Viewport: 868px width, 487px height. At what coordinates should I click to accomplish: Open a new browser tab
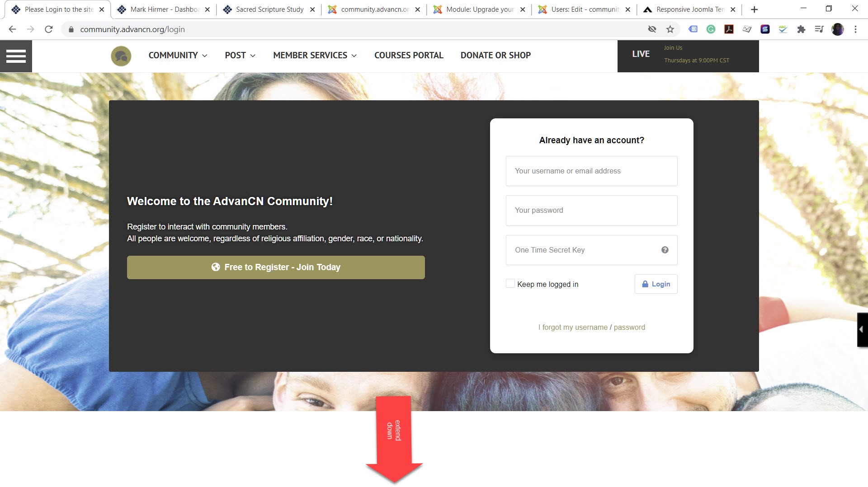tap(754, 9)
